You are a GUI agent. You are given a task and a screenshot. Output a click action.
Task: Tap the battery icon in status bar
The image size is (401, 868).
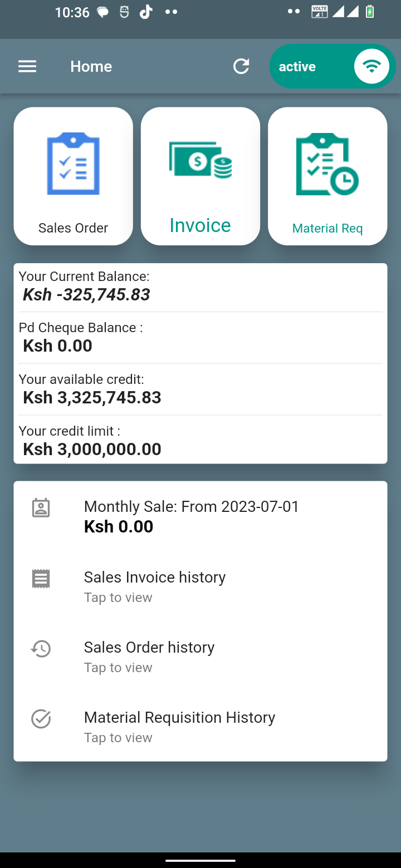click(x=369, y=12)
